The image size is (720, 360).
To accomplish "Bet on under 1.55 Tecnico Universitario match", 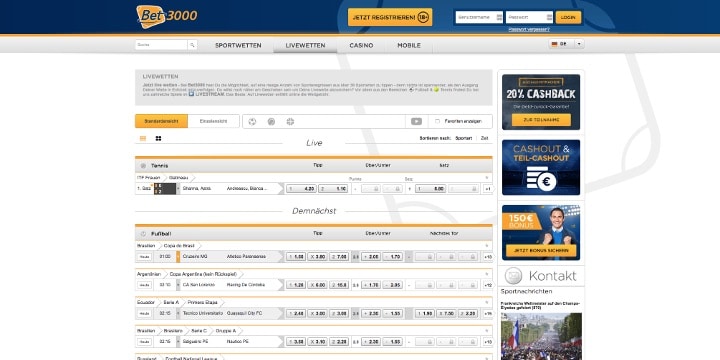I will (x=393, y=314).
